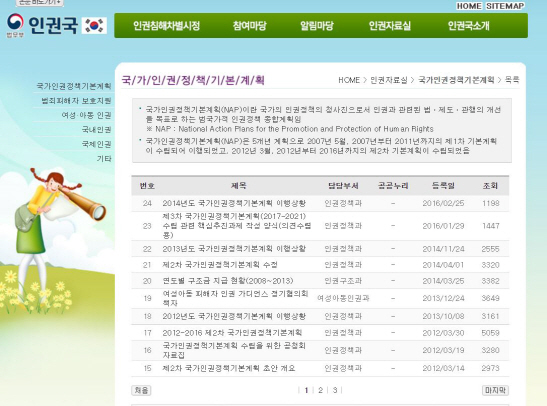Click the 번호 column header

[x=147, y=186]
